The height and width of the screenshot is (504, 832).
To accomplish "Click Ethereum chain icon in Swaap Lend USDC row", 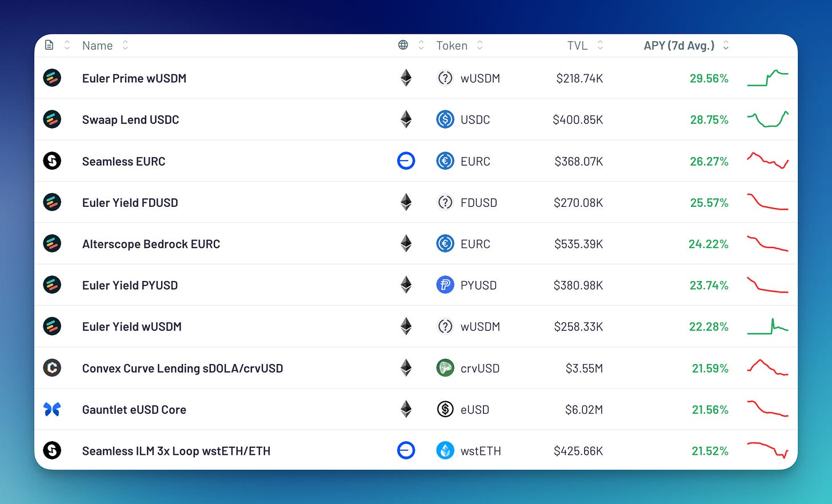I will tap(406, 119).
